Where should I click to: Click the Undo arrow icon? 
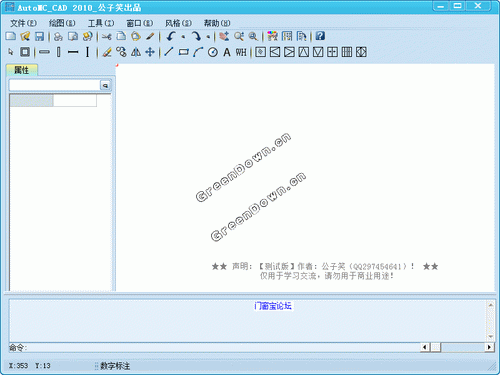[x=171, y=36]
